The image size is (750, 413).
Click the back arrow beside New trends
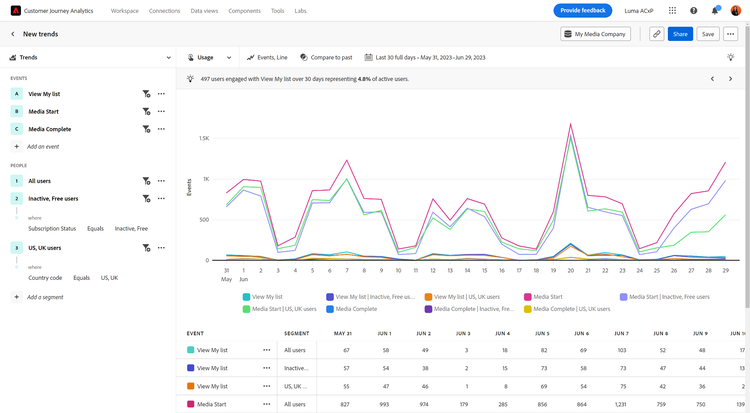pyautogui.click(x=13, y=34)
